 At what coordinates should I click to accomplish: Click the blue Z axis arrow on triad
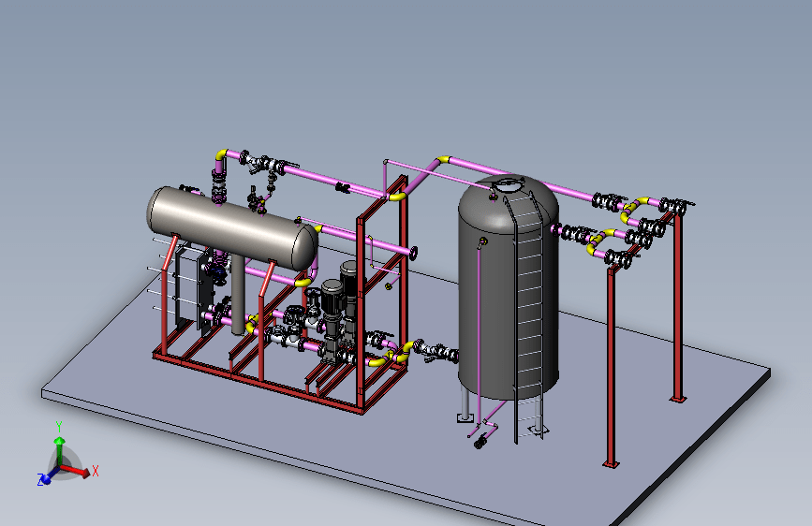coord(46,478)
